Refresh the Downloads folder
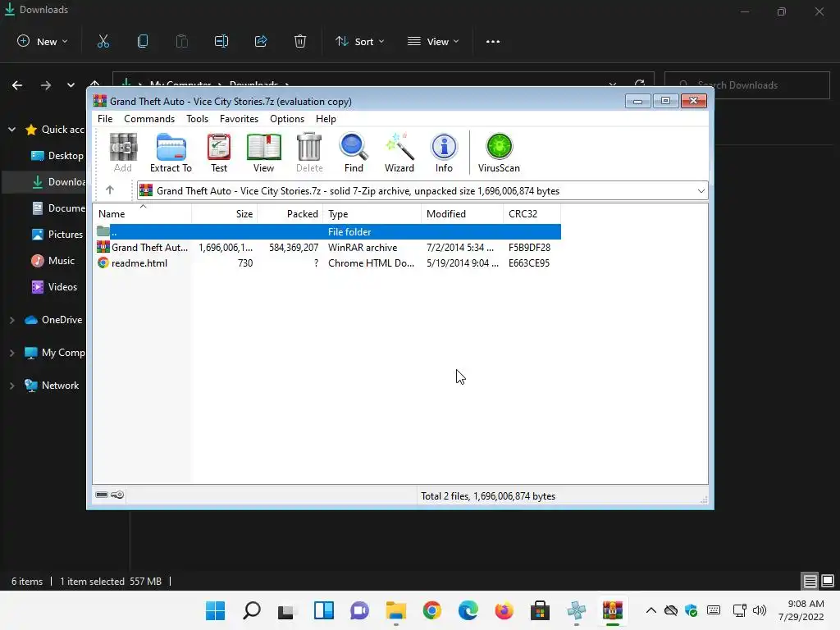The image size is (840, 630). [x=640, y=84]
